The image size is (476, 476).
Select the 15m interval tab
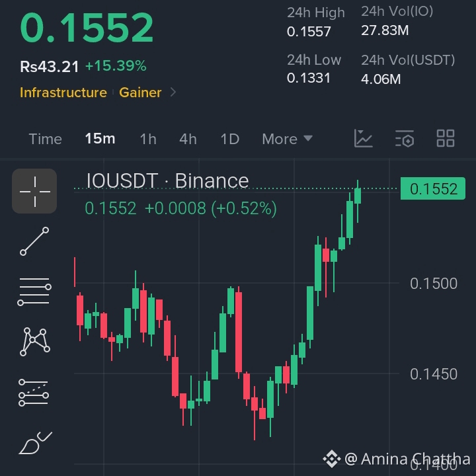click(x=100, y=139)
